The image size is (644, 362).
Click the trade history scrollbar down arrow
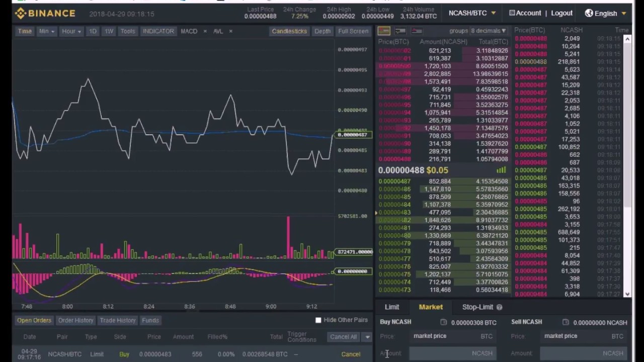pyautogui.click(x=627, y=294)
